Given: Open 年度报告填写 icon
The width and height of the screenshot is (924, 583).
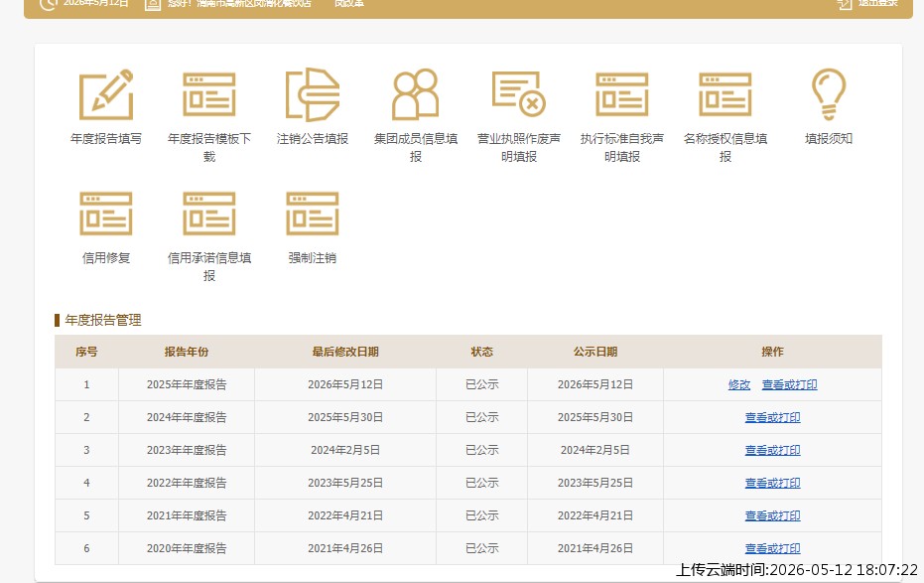Looking at the screenshot, I should click(106, 94).
